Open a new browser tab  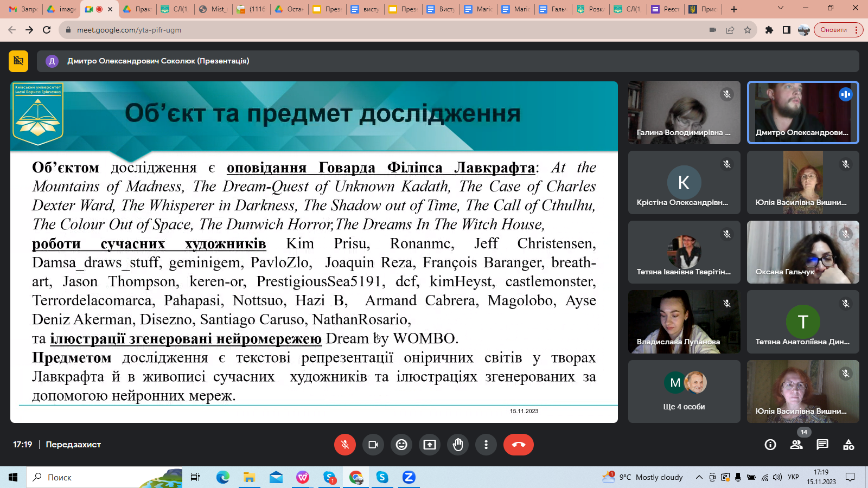coord(734,9)
